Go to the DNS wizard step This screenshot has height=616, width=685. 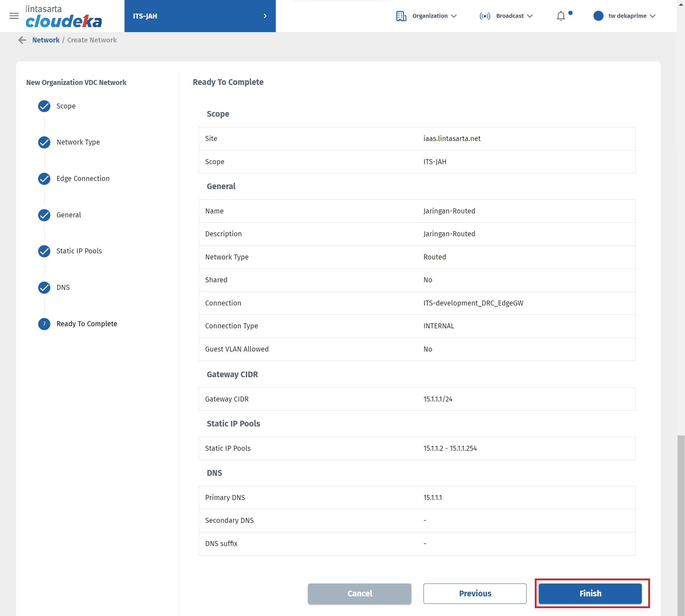click(x=63, y=287)
